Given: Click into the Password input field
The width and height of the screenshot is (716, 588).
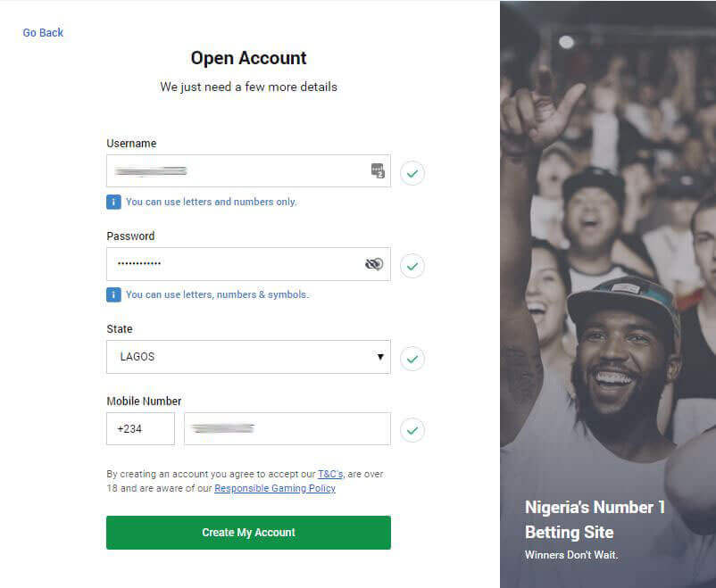Looking at the screenshot, I should 232,264.
